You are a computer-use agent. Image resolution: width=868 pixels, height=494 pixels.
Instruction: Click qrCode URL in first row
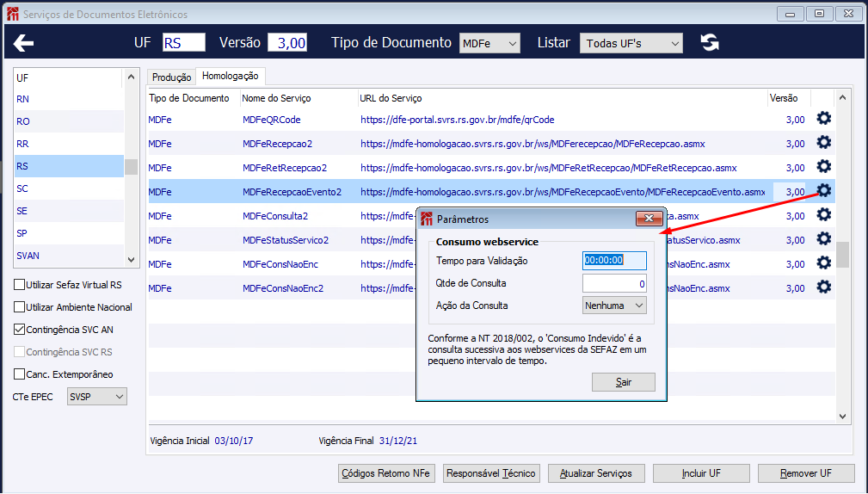point(458,120)
